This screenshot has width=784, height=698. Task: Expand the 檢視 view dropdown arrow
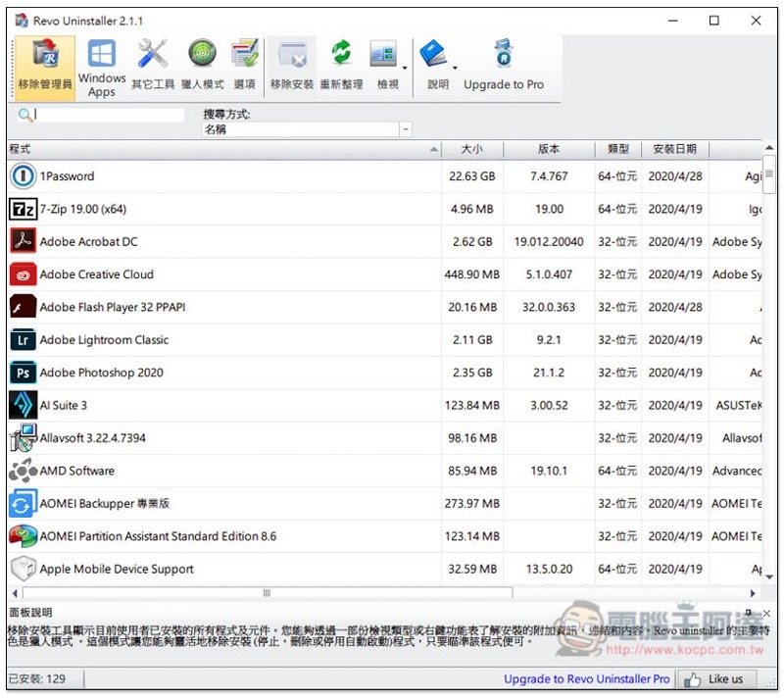tap(404, 69)
